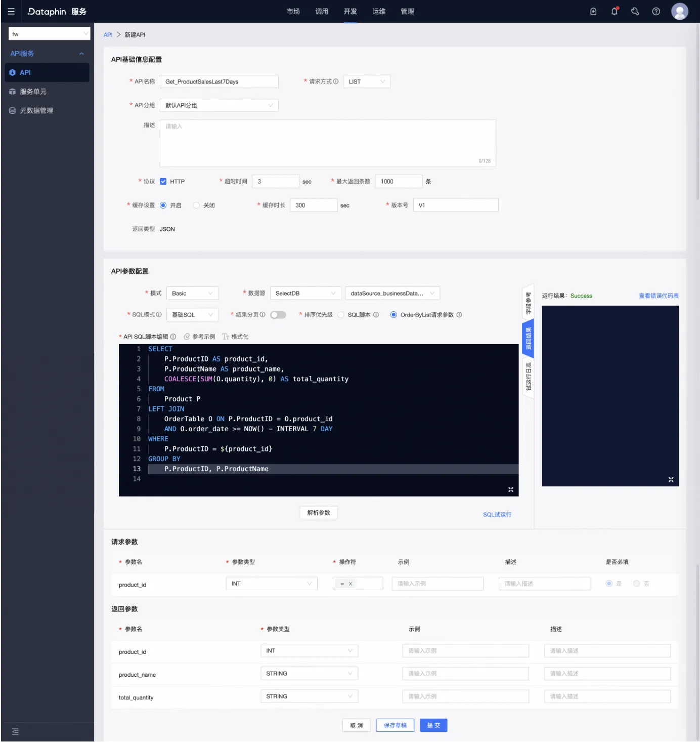This screenshot has width=700, height=742.
Task: Open the notification bell icon
Action: tap(615, 11)
